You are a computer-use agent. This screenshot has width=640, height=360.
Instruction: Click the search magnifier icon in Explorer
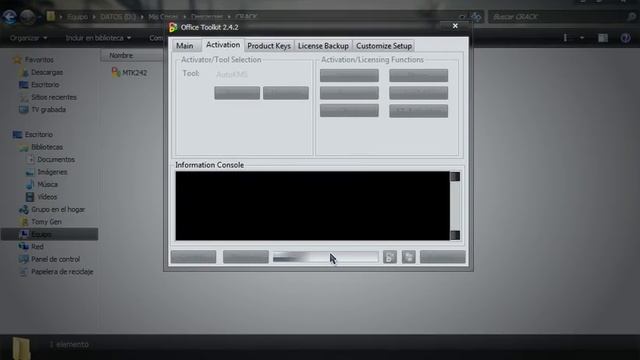(x=631, y=17)
